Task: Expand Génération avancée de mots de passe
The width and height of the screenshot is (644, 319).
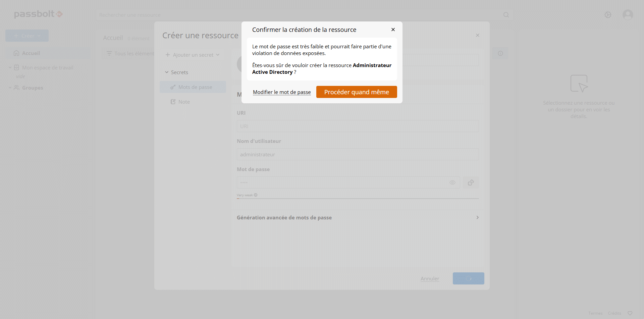Action: 358,217
